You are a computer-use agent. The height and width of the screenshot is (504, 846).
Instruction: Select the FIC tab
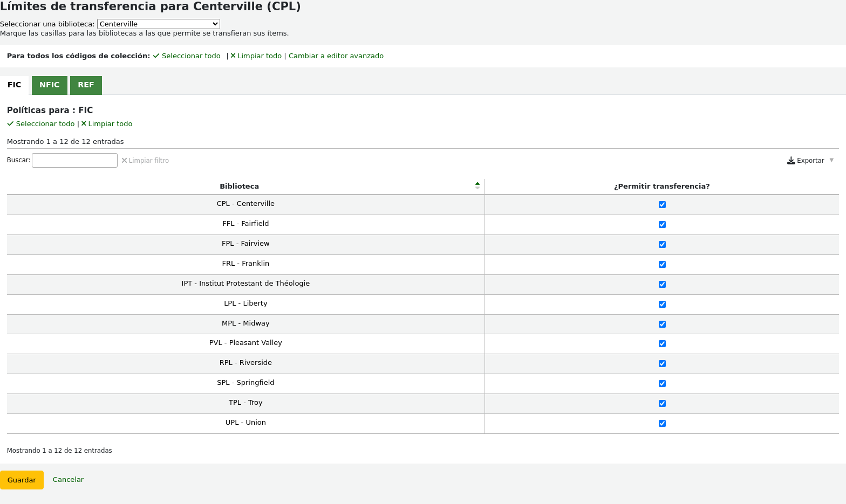(15, 85)
